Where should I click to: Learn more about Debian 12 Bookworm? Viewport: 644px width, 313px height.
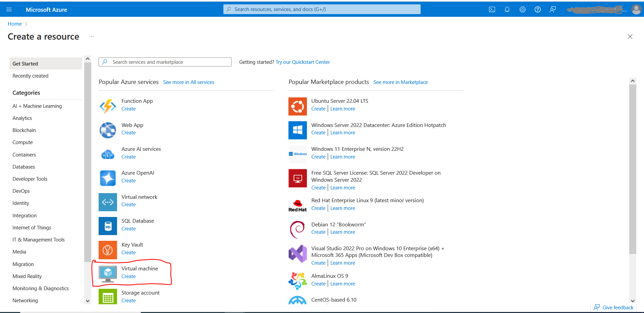[x=342, y=232]
